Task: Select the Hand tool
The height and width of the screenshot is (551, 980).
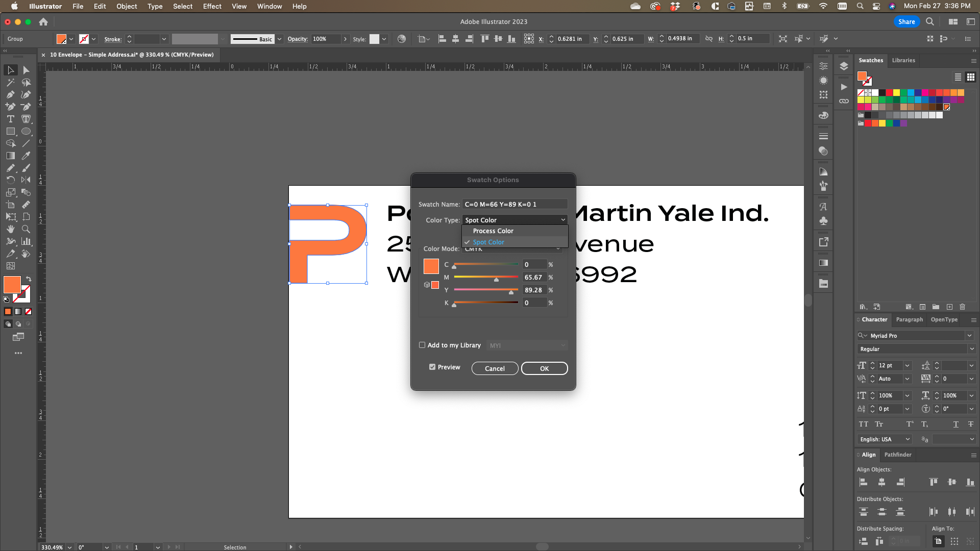Action: click(10, 229)
